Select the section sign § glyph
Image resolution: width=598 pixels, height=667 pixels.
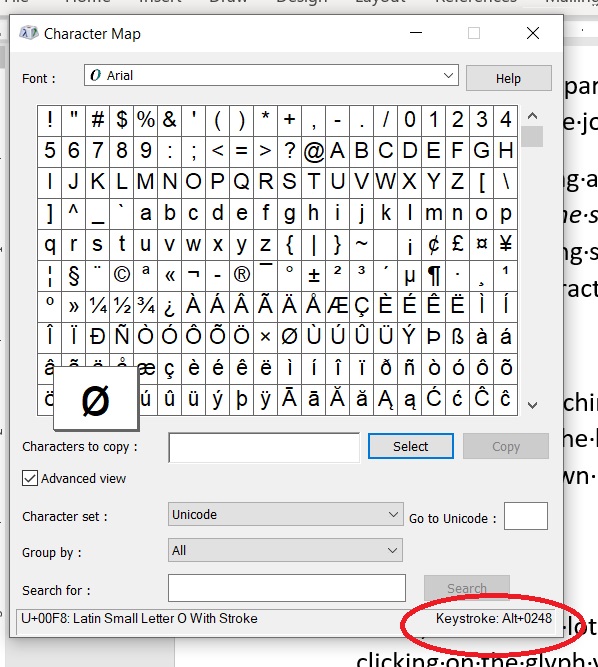pos(74,275)
